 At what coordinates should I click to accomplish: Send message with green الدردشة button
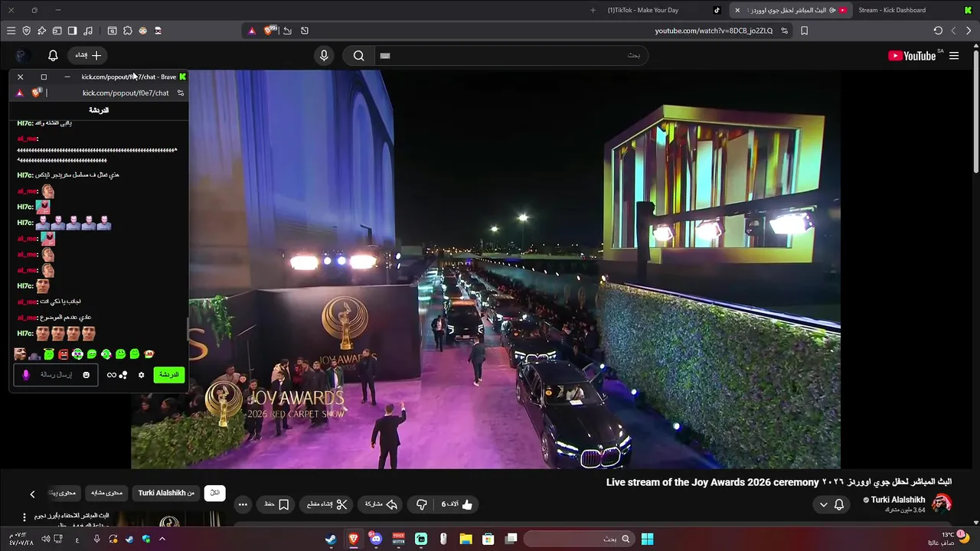pos(168,375)
